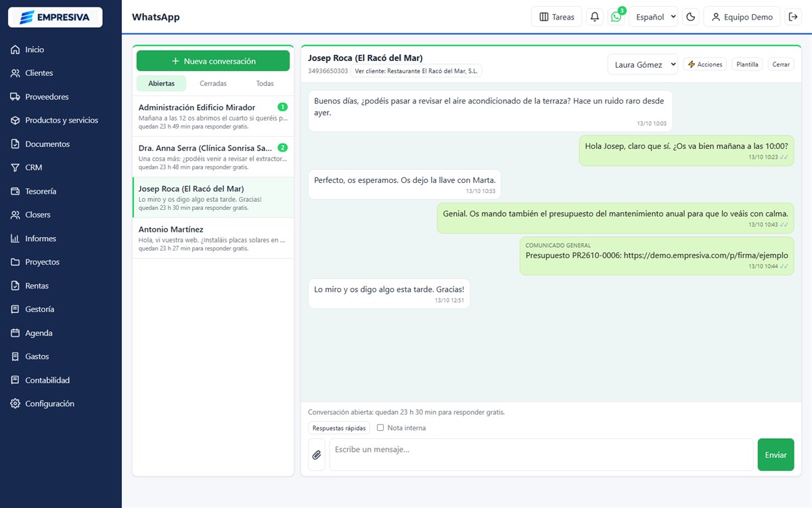This screenshot has height=508, width=812.
Task: Tick the Nota interna checkbox
Action: 380,427
